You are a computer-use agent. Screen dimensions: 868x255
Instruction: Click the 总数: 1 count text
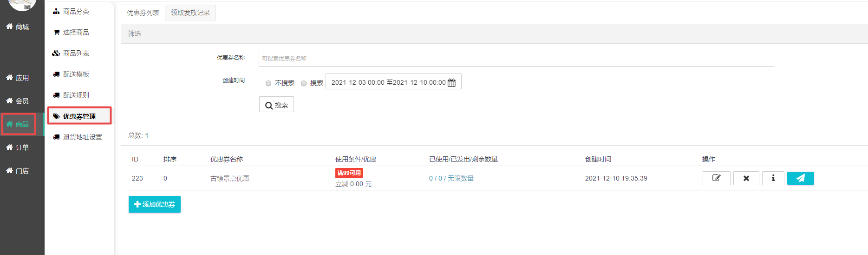pyautogui.click(x=138, y=135)
